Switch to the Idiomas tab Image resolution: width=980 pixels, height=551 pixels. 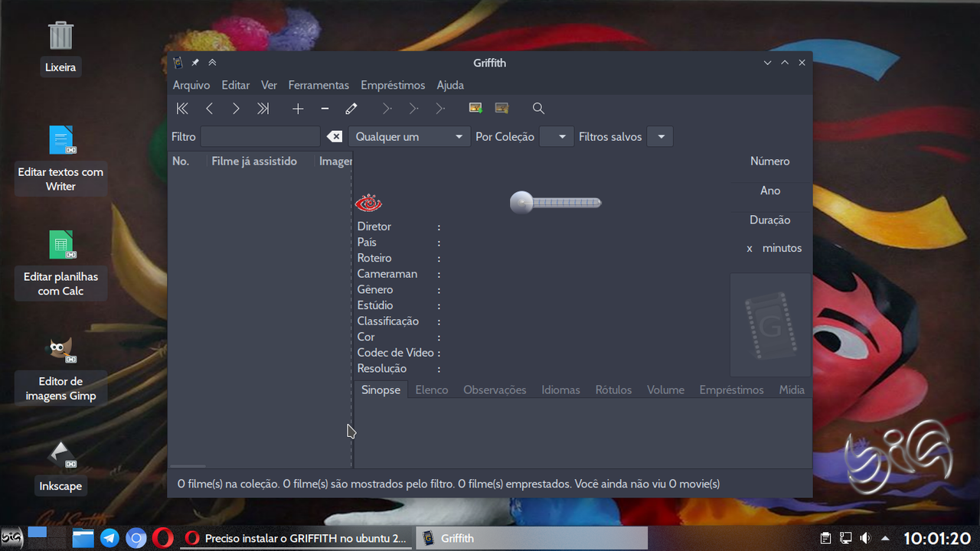tap(560, 390)
